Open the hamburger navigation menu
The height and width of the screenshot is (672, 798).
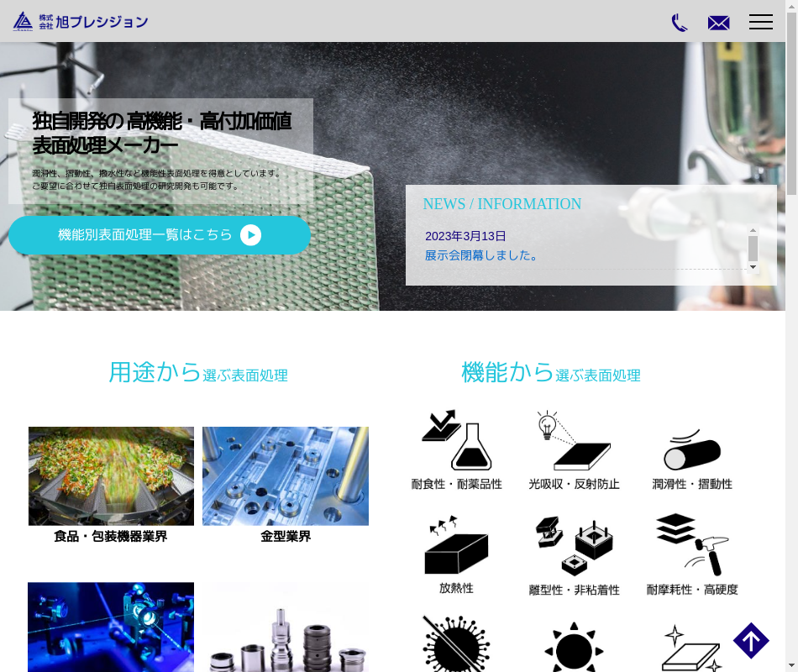(760, 22)
